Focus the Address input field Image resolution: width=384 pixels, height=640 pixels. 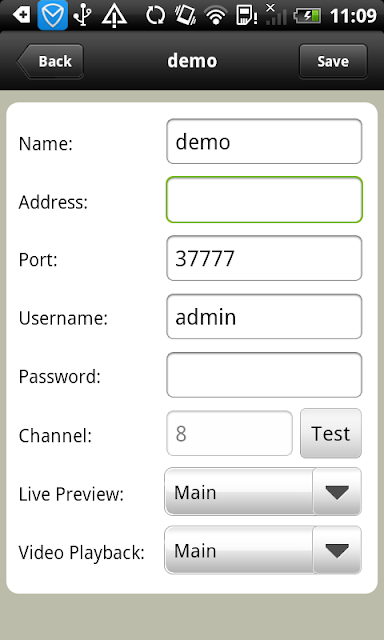[264, 200]
